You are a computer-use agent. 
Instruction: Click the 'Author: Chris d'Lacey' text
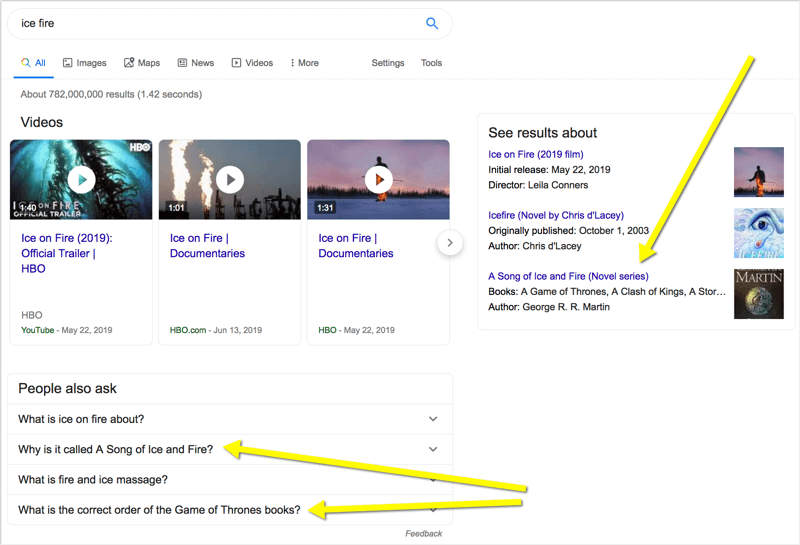click(x=535, y=246)
